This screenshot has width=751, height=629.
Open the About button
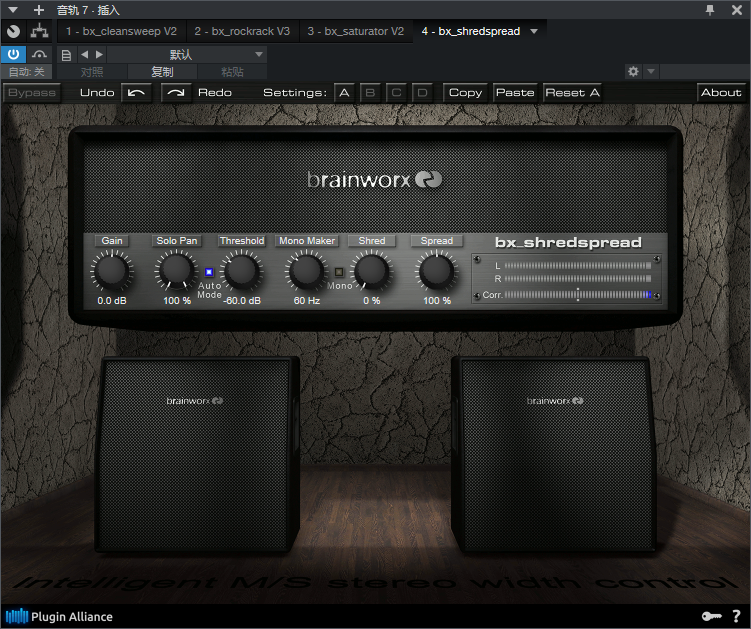point(721,92)
